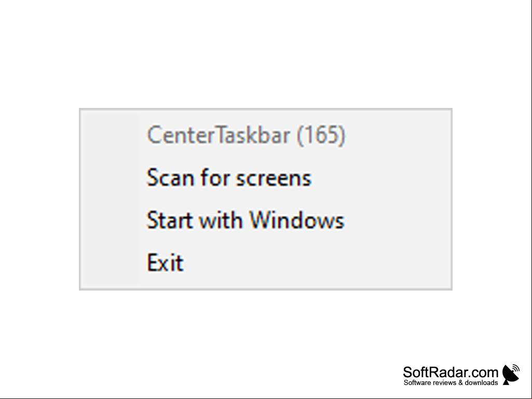Click the radio waves on the SoftRadar dish logo
Image resolution: width=532 pixels, height=399 pixels.
pyautogui.click(x=515, y=368)
